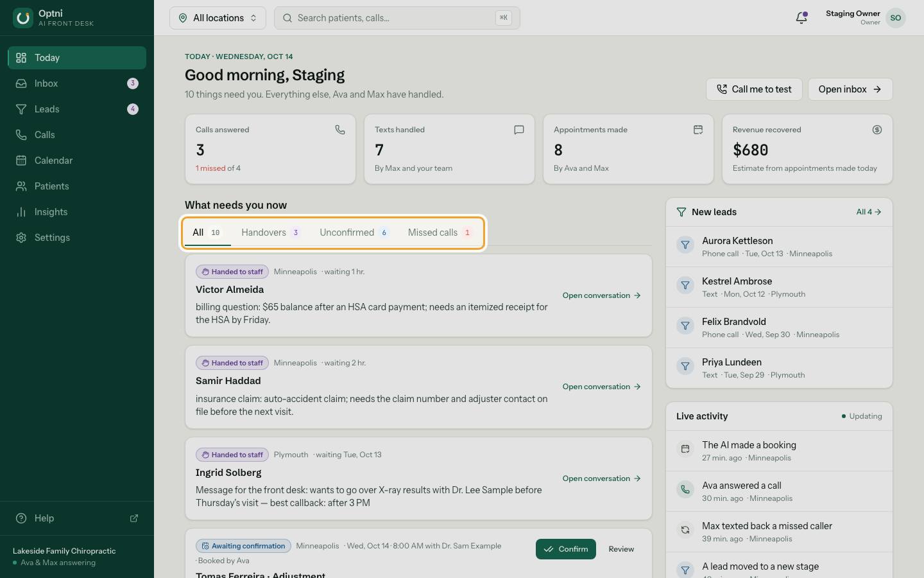Click the '1 missed' text on Calls answered

click(x=210, y=168)
